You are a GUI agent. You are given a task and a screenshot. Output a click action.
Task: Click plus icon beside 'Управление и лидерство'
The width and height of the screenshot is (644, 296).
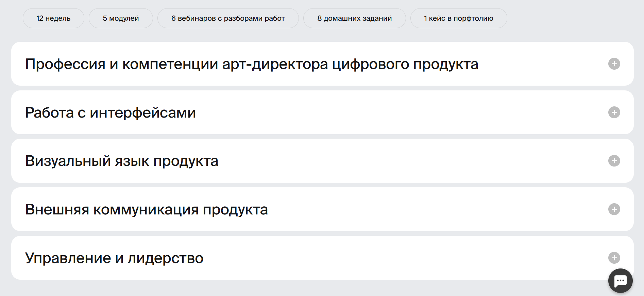click(614, 258)
